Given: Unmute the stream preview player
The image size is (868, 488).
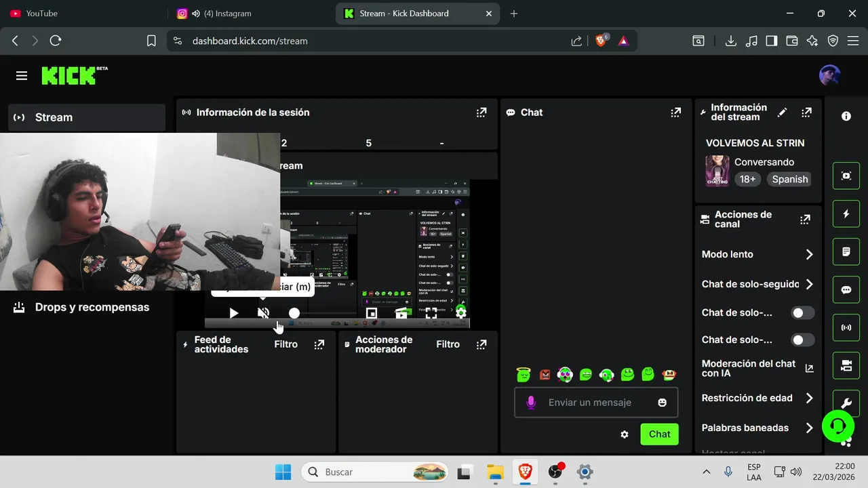Looking at the screenshot, I should [x=264, y=313].
